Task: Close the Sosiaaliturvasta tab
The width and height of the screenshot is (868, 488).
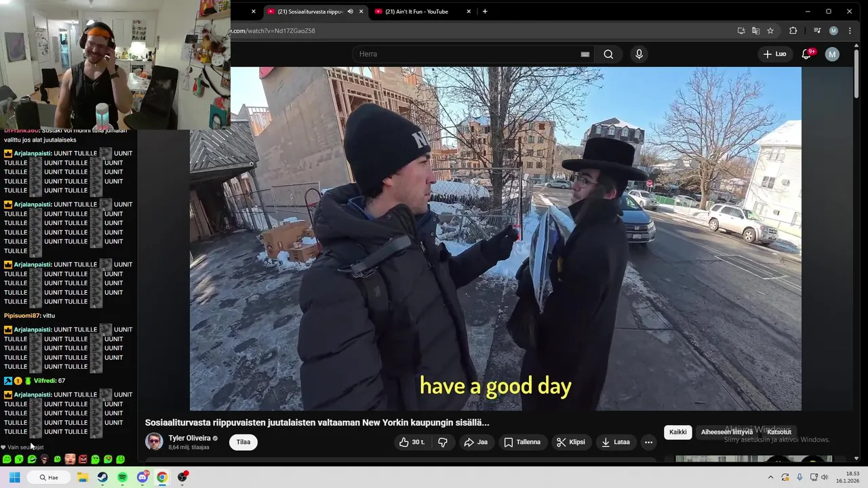Action: [361, 12]
